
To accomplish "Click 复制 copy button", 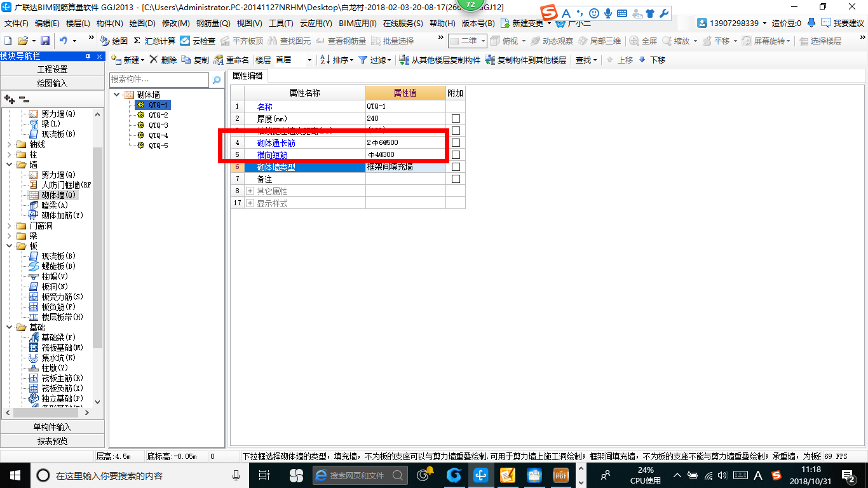I will tap(195, 60).
